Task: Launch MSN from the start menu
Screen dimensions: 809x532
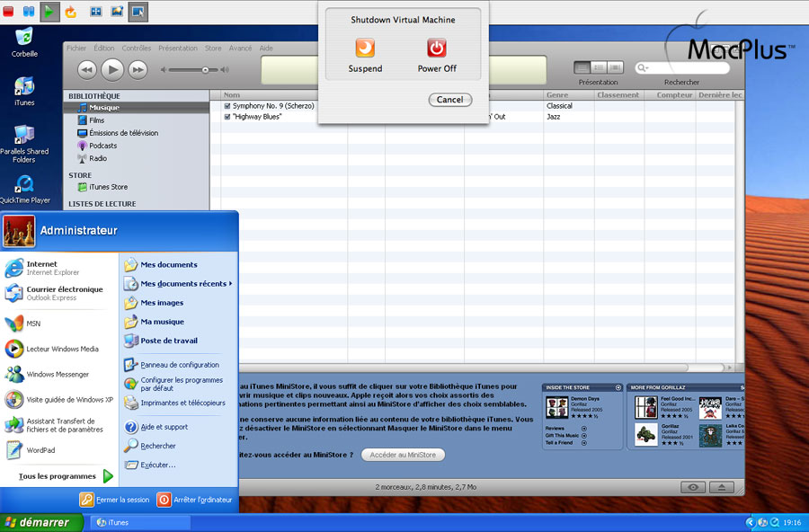Action: point(22,324)
